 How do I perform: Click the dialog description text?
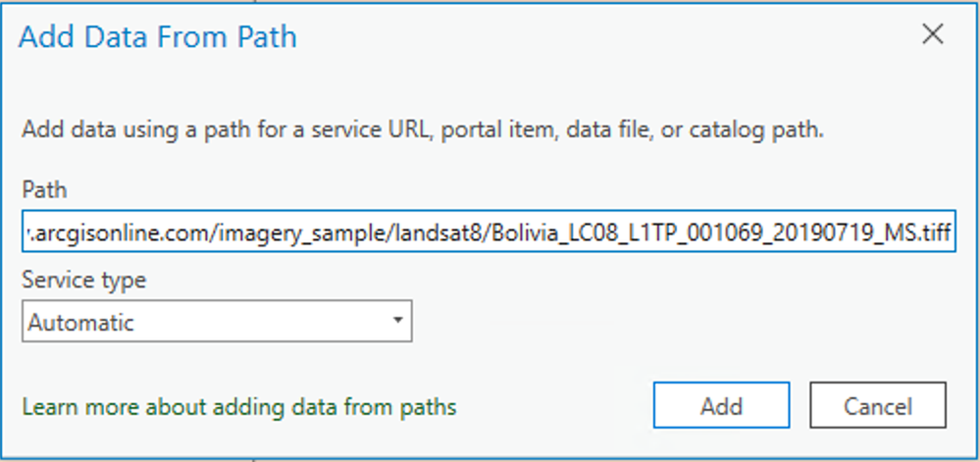click(x=422, y=129)
